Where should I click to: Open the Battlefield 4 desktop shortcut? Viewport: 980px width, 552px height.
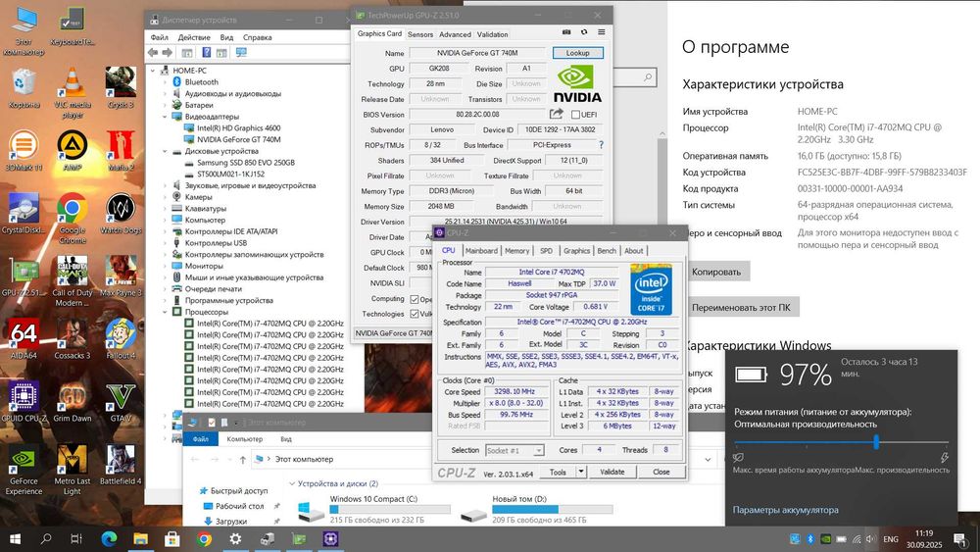(x=121, y=465)
